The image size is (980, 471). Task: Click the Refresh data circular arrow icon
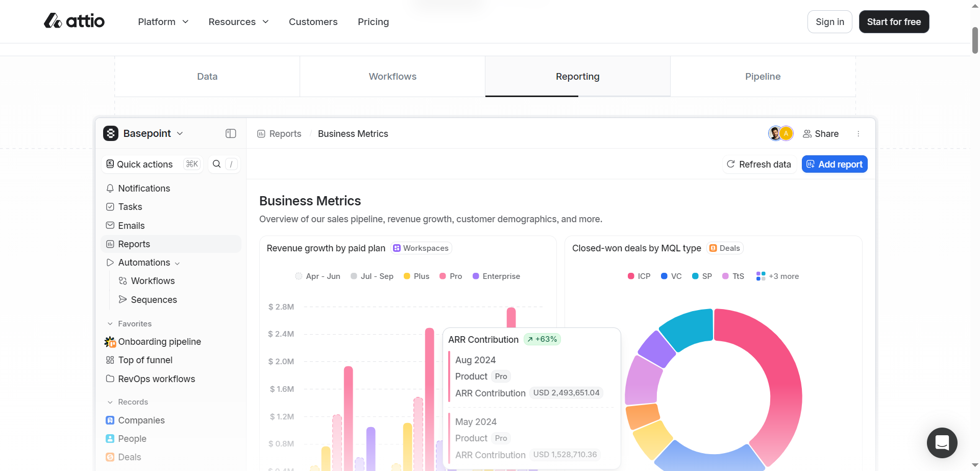[730, 164]
